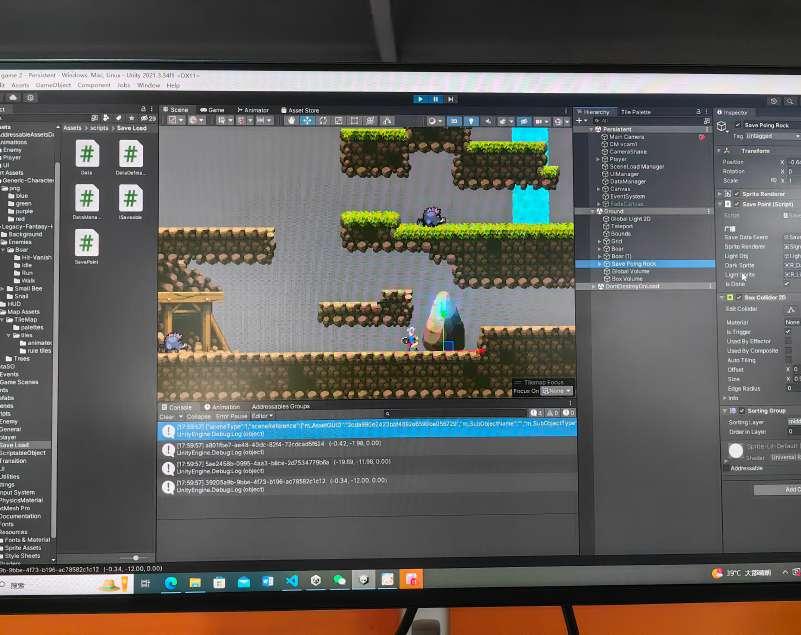Open the draw mode shading dropdown
The image size is (801, 635).
click(435, 121)
